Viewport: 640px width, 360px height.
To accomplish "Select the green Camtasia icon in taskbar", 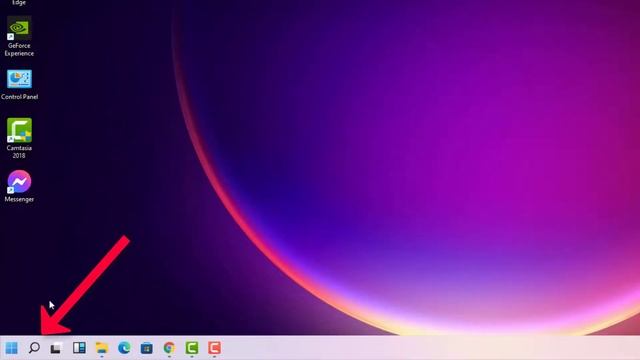I will click(x=192, y=348).
